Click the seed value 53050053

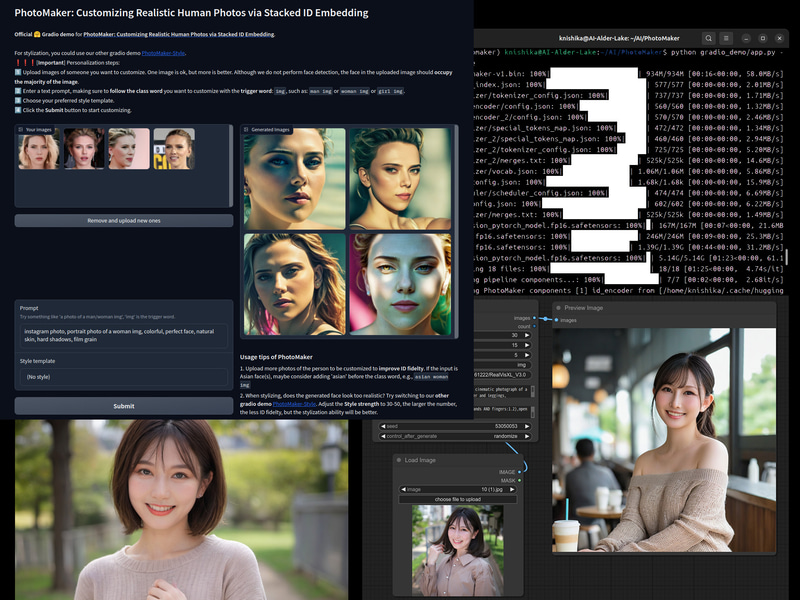[506, 427]
